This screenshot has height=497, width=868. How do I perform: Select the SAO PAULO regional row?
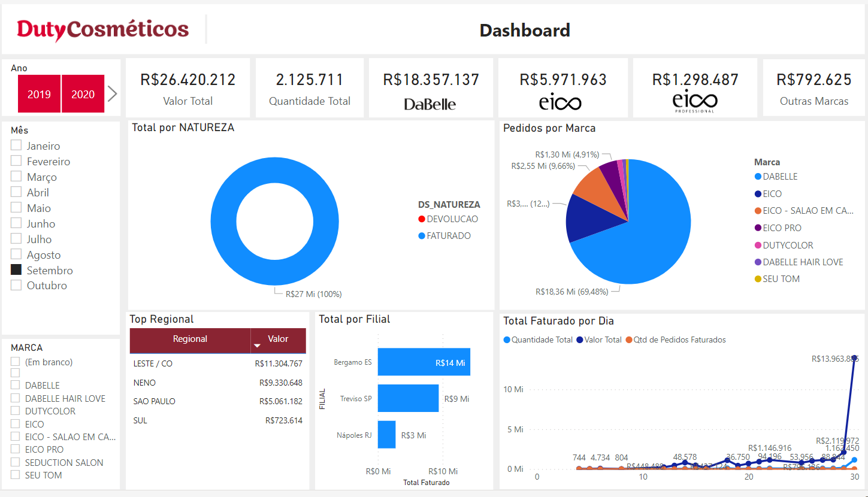click(217, 401)
